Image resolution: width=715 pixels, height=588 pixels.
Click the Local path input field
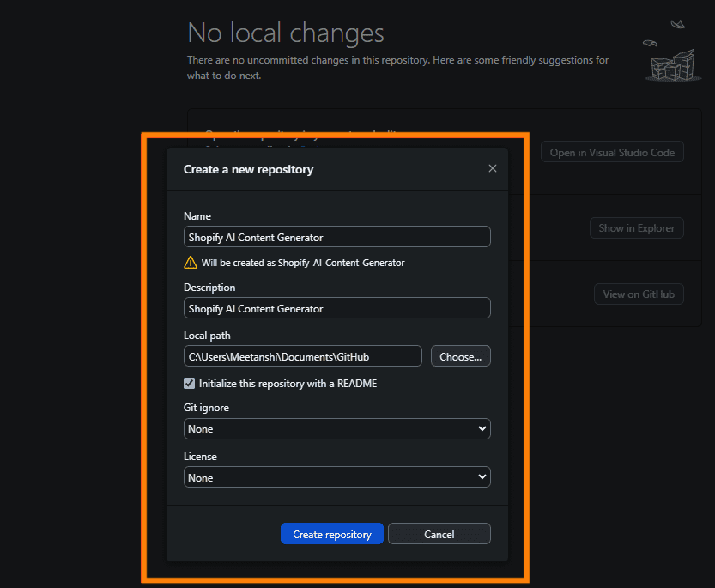pos(303,356)
